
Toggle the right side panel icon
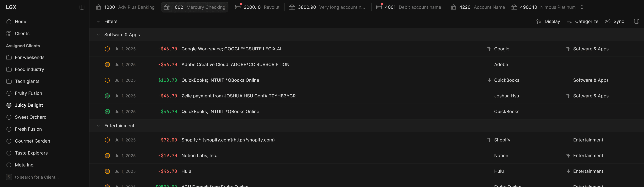coord(637,21)
